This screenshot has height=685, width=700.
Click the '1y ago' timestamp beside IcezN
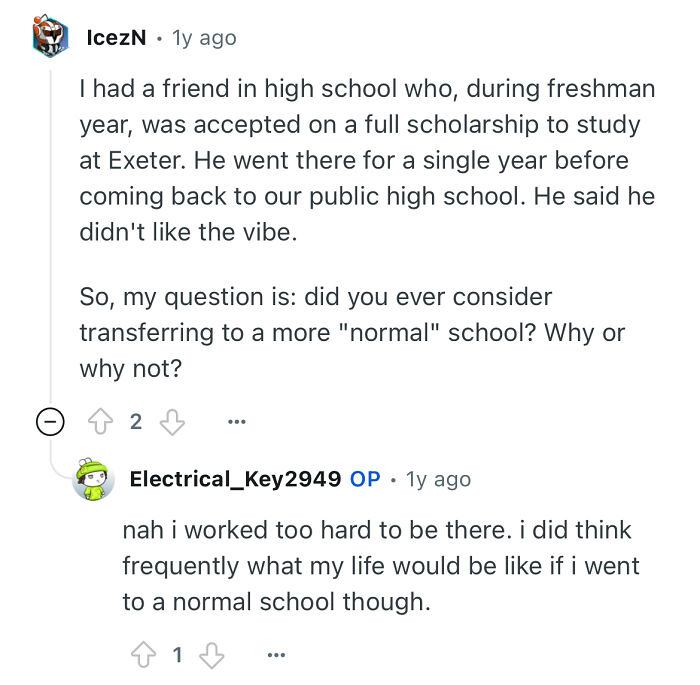click(204, 38)
